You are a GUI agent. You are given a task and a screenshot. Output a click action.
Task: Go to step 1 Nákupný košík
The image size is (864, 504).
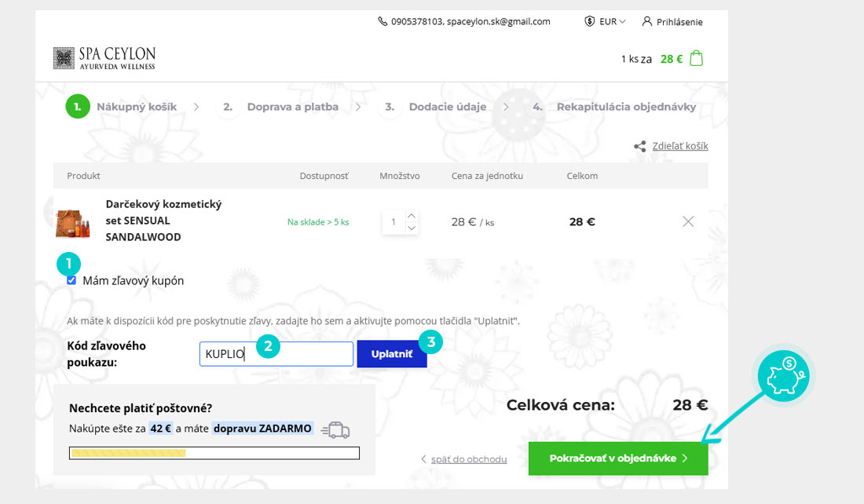click(x=121, y=107)
